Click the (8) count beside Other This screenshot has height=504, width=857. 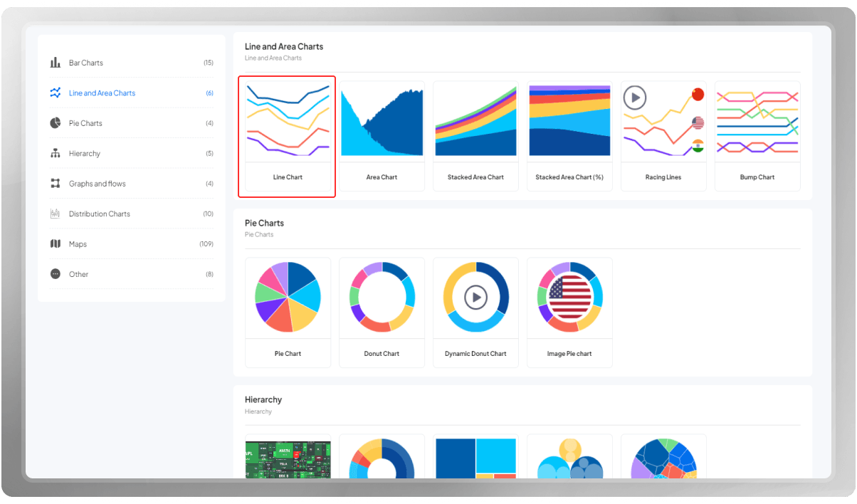210,274
